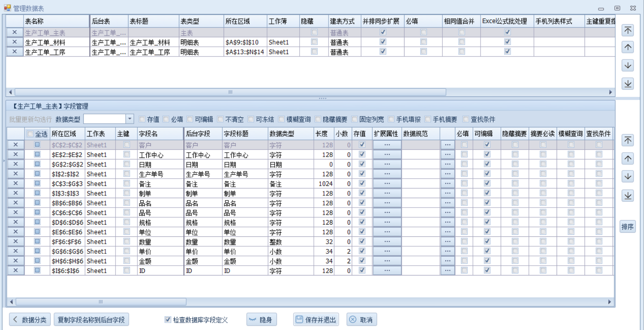Screen dimensions: 644x330
Task: Toggle 隐藏 checkbox for 生产工单_工序
Action: coord(314,52)
